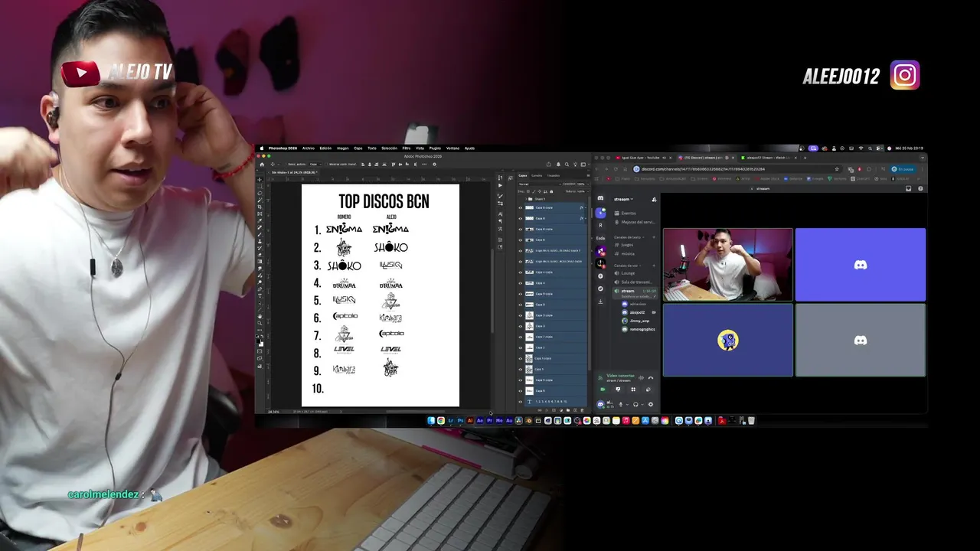Open the Normal blend mode dropdown
Image resolution: width=980 pixels, height=551 pixels.
[x=540, y=184]
